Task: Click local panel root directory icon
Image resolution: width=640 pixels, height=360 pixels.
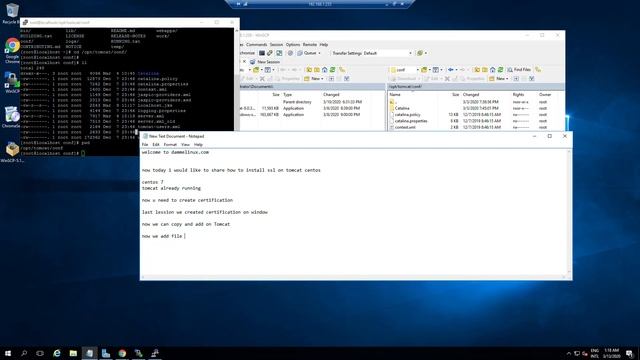Action: (317, 70)
